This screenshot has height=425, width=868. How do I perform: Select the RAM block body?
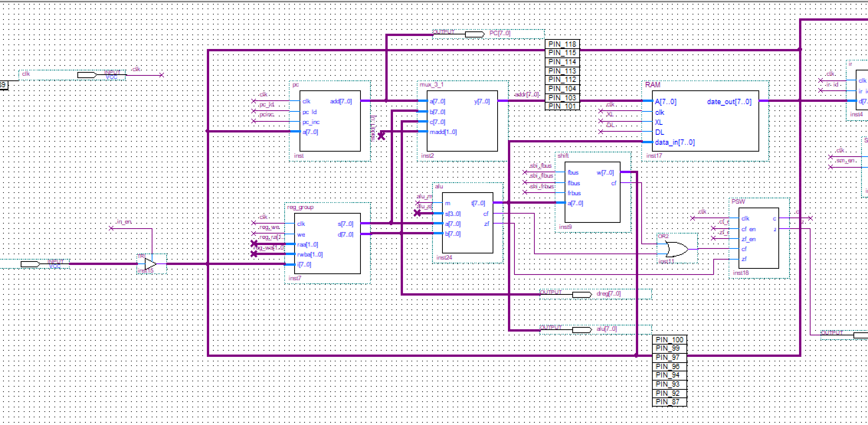(706, 121)
